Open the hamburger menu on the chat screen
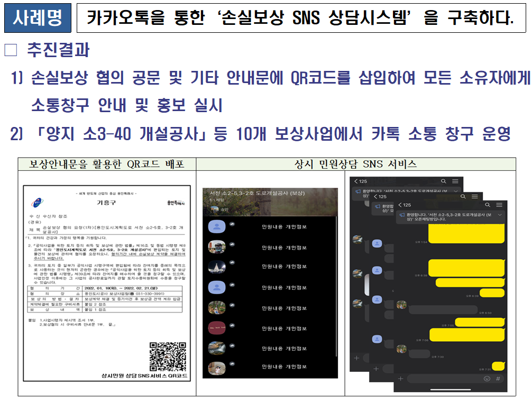Image resolution: width=532 pixels, height=401 pixels. click(x=500, y=204)
